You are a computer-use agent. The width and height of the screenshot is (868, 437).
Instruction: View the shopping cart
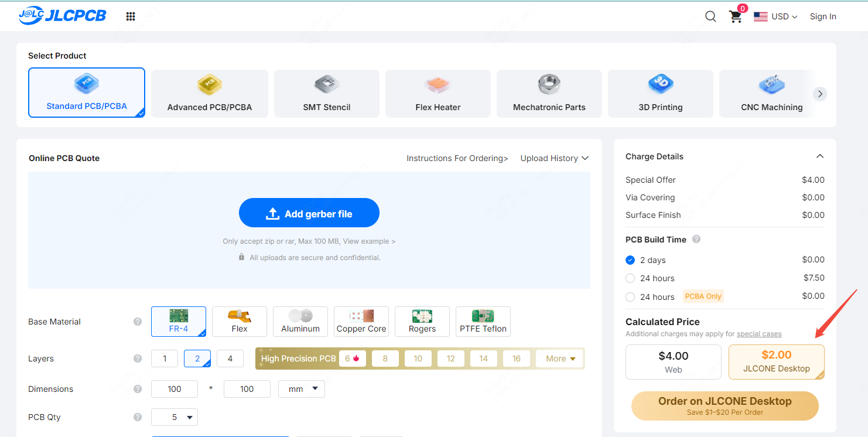[x=737, y=16]
